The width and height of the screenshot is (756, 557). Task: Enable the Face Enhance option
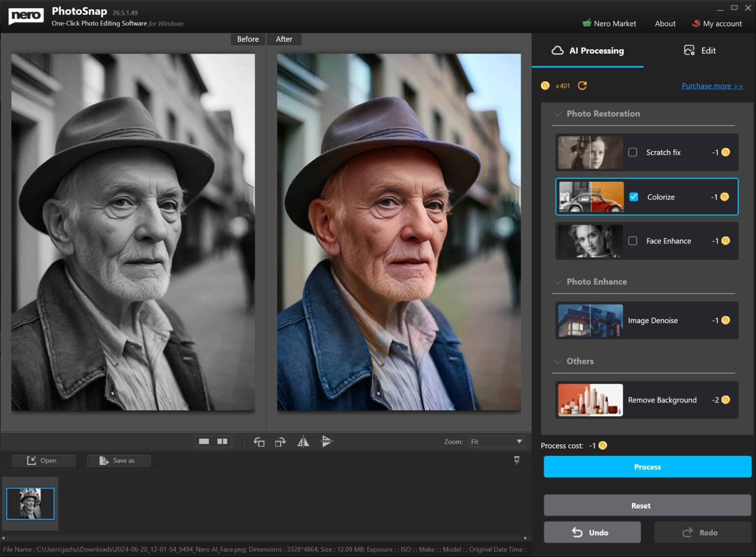633,241
